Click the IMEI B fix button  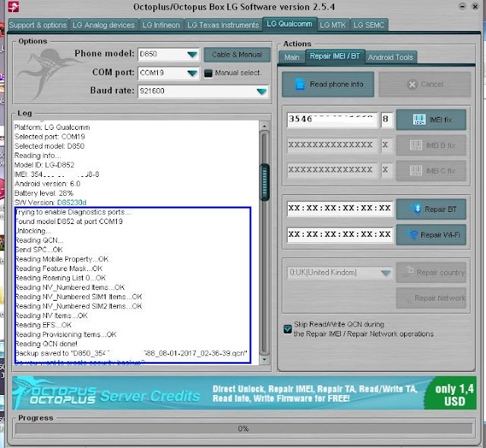(431, 145)
